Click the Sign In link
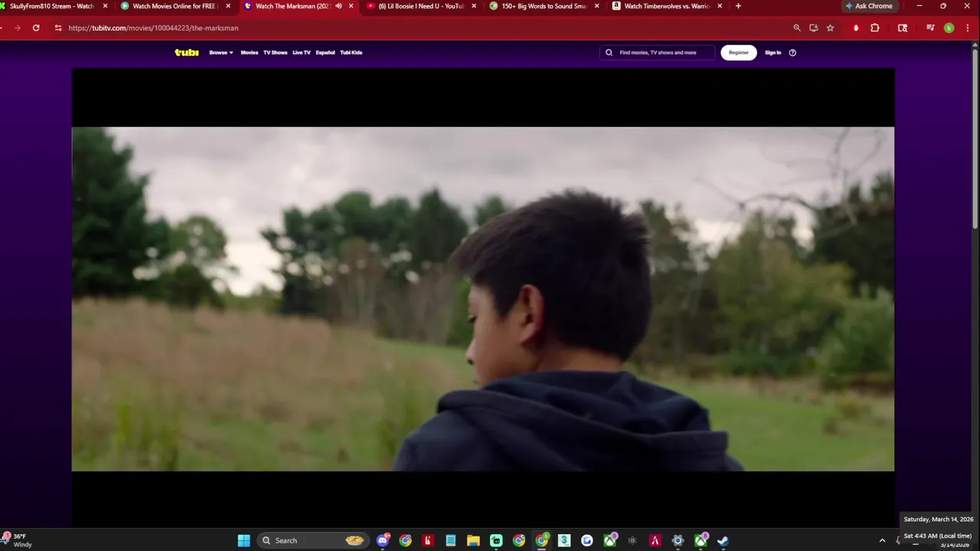This screenshot has width=980, height=551. (x=773, y=53)
